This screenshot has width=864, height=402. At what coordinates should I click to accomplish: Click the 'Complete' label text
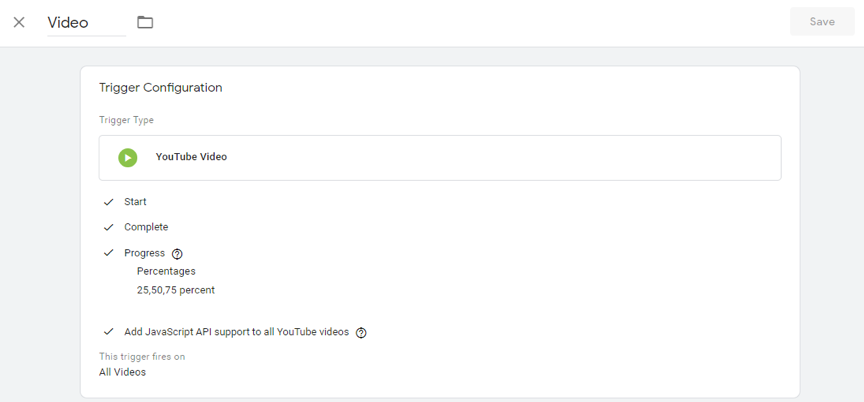click(146, 227)
